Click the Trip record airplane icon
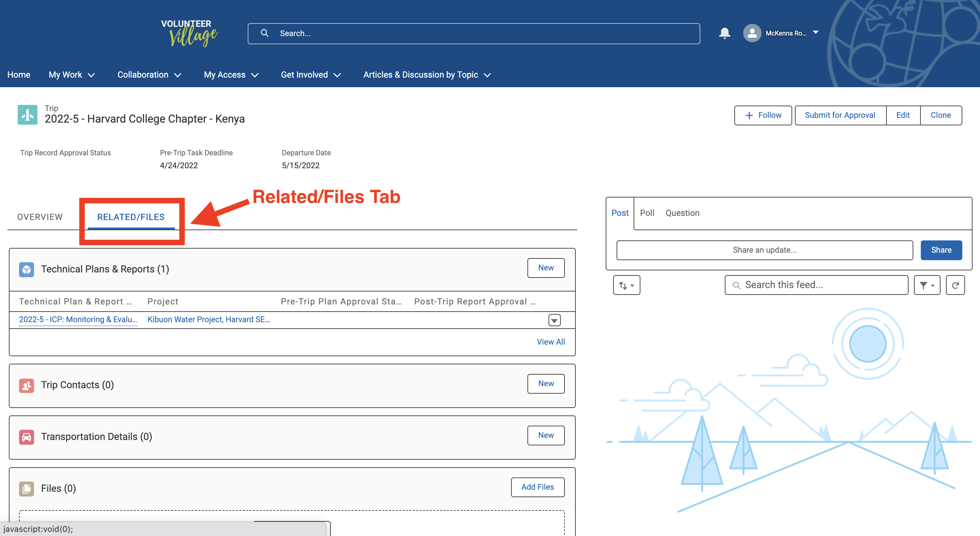The image size is (980, 536). [27, 114]
